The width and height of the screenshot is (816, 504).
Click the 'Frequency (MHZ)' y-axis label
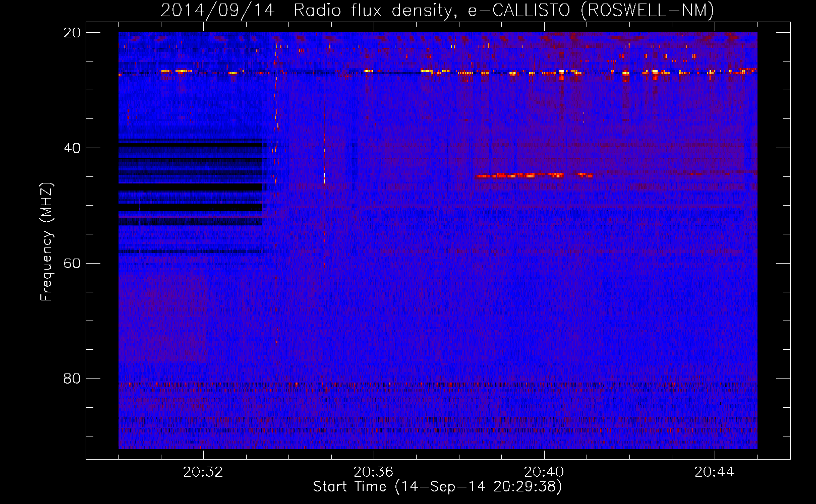(46, 241)
